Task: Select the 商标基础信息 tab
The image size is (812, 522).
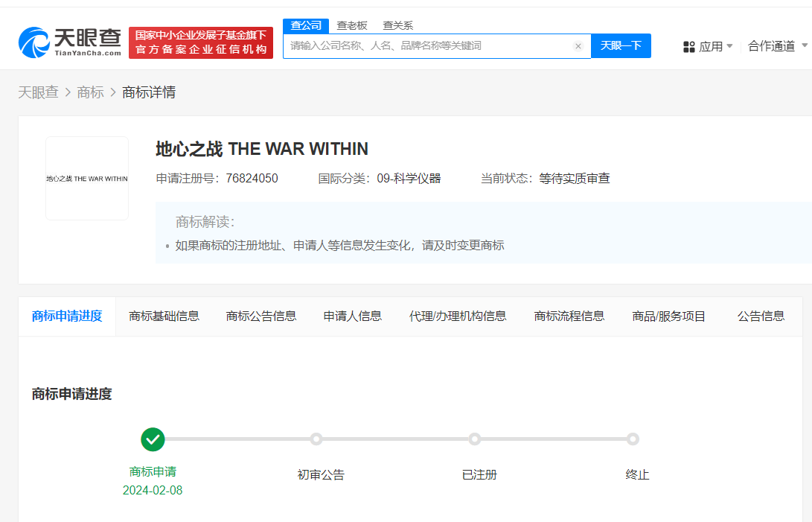Action: [x=164, y=316]
